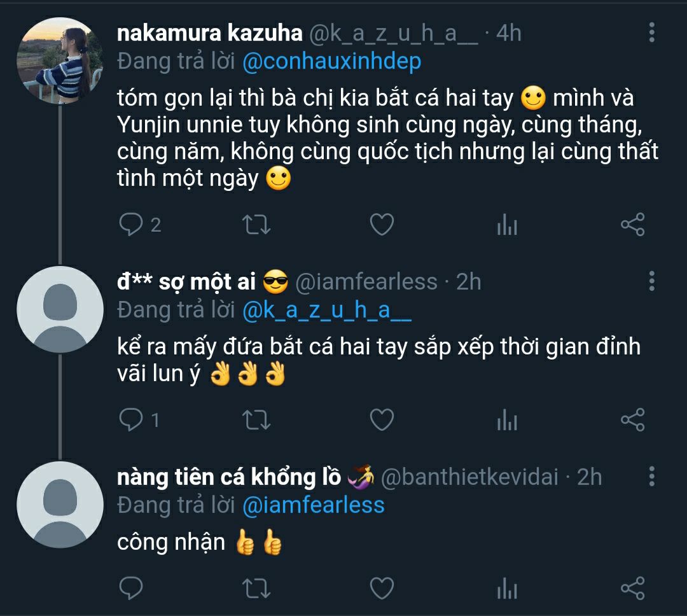The image size is (687, 616).
Task: View analytics for nakamura kazuha's tweet
Action: pos(506,224)
